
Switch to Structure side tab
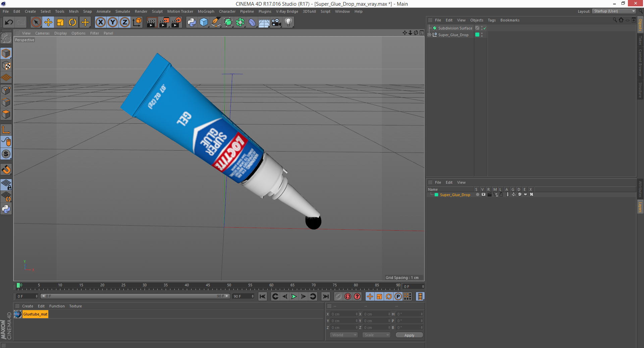[640, 90]
